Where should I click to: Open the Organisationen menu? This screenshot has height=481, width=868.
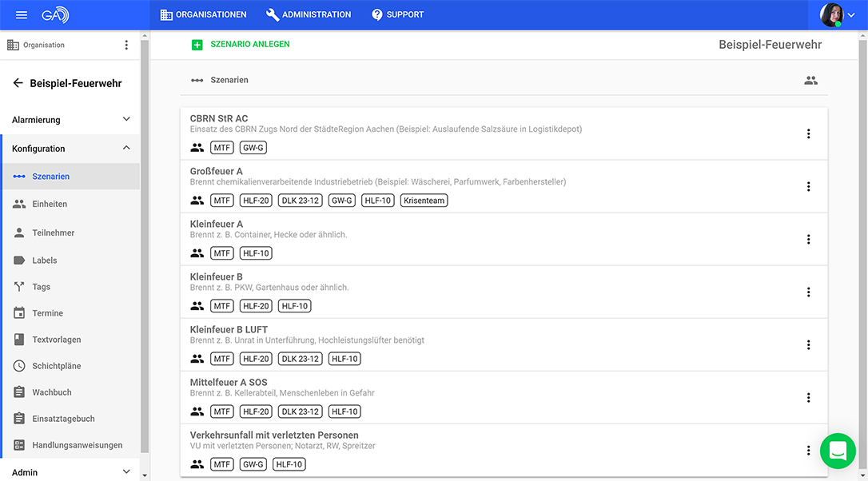tap(203, 15)
